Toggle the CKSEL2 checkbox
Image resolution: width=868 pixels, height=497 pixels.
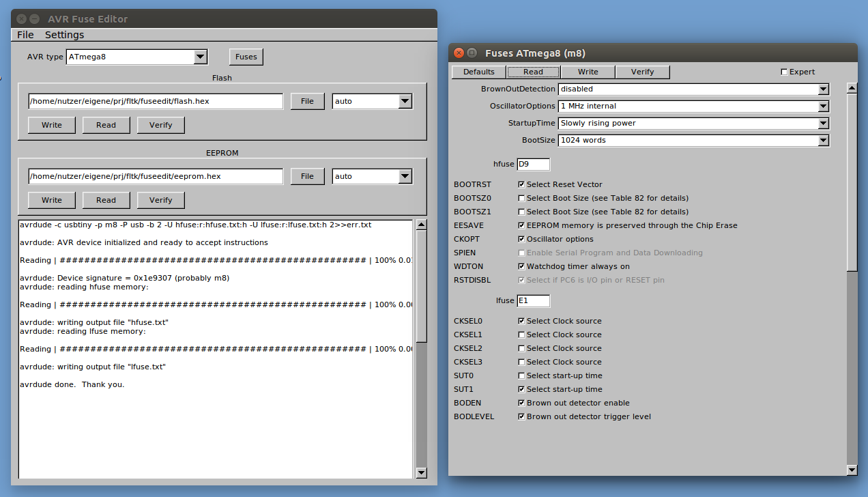click(x=521, y=348)
